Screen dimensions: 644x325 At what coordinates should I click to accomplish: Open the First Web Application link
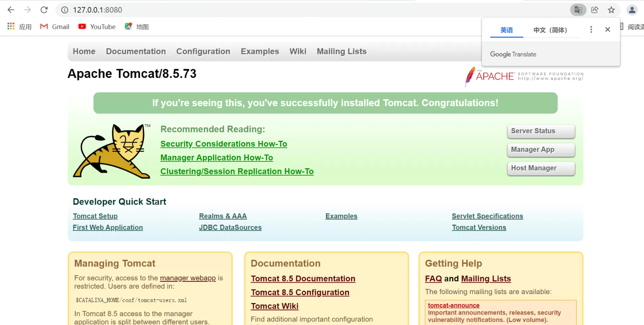click(x=108, y=228)
